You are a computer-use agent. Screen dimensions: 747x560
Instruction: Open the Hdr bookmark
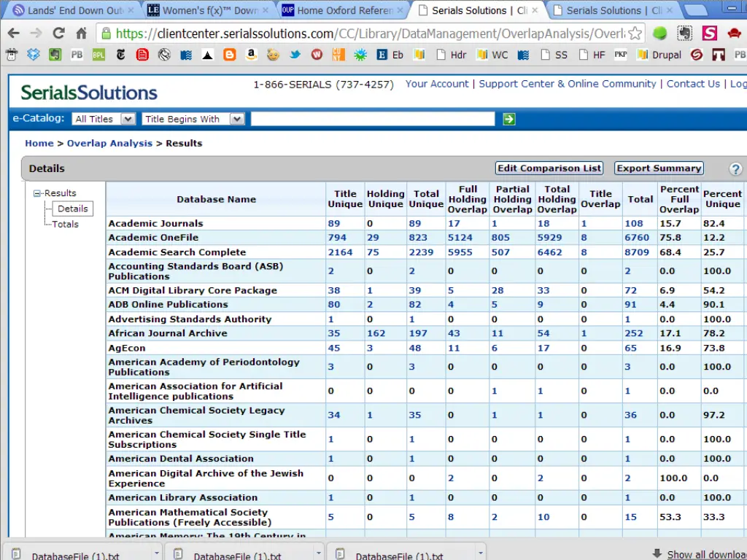(452, 55)
